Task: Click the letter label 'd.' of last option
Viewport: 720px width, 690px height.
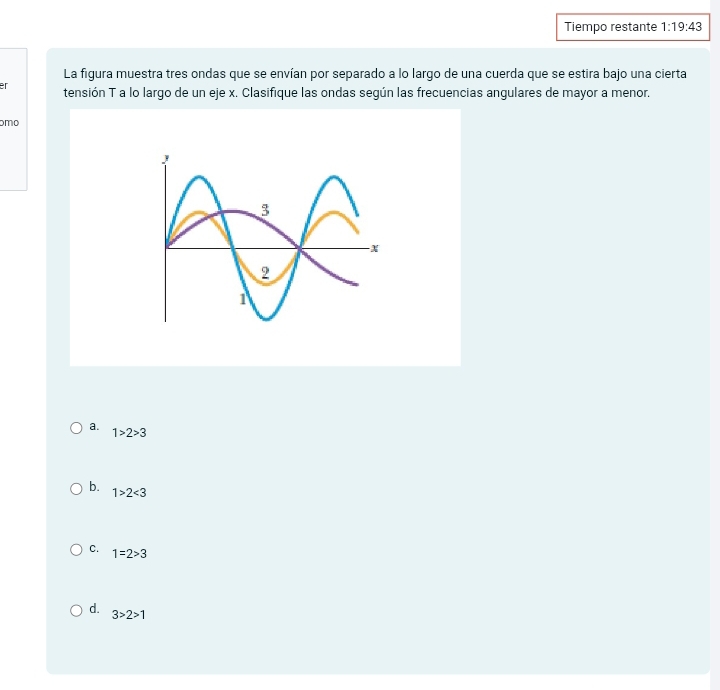Action: pyautogui.click(x=94, y=609)
